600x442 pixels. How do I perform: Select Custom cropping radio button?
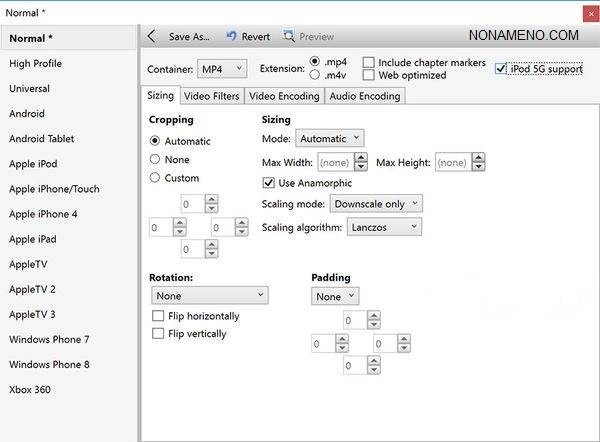(x=155, y=178)
